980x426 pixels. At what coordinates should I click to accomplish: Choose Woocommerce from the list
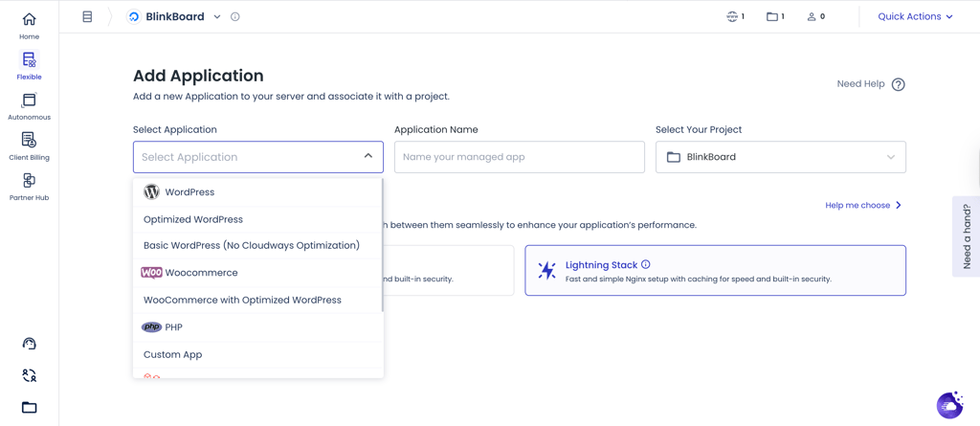pyautogui.click(x=257, y=273)
